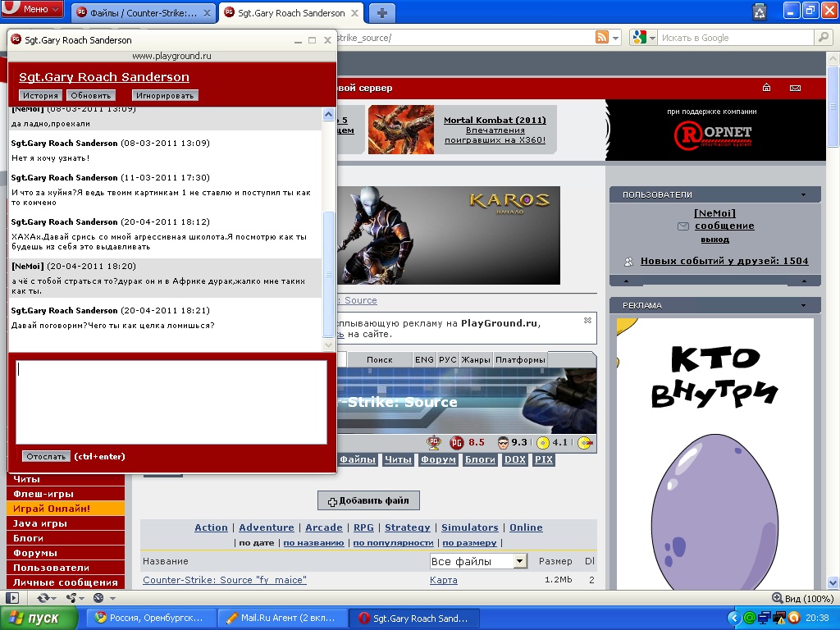840x630 pixels.
Task: Open the DOX section link
Action: pyautogui.click(x=515, y=459)
